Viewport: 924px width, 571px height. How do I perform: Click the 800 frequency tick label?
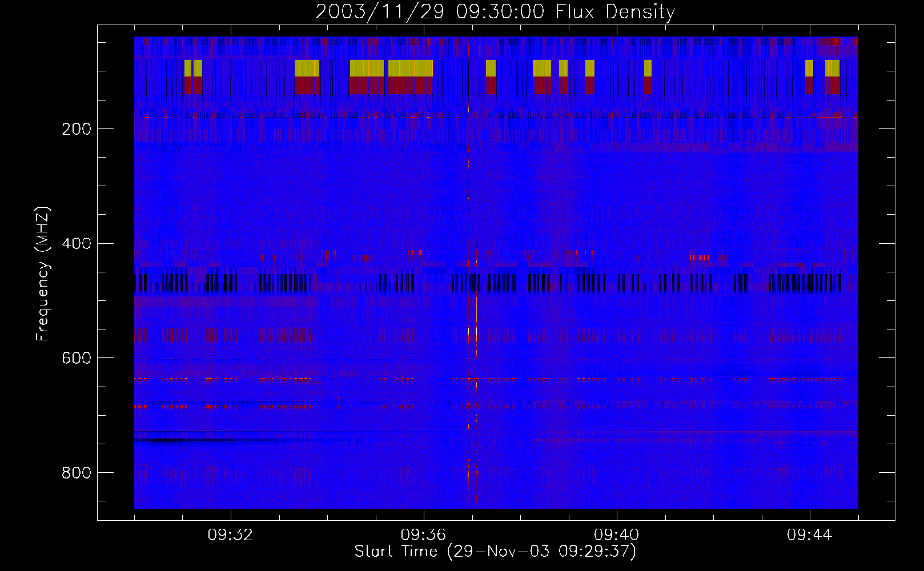point(77,473)
